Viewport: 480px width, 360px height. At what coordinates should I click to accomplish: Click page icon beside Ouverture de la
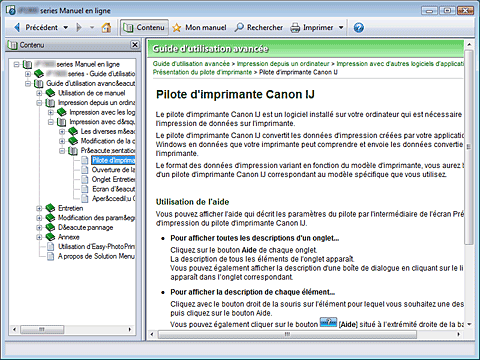tap(85, 170)
